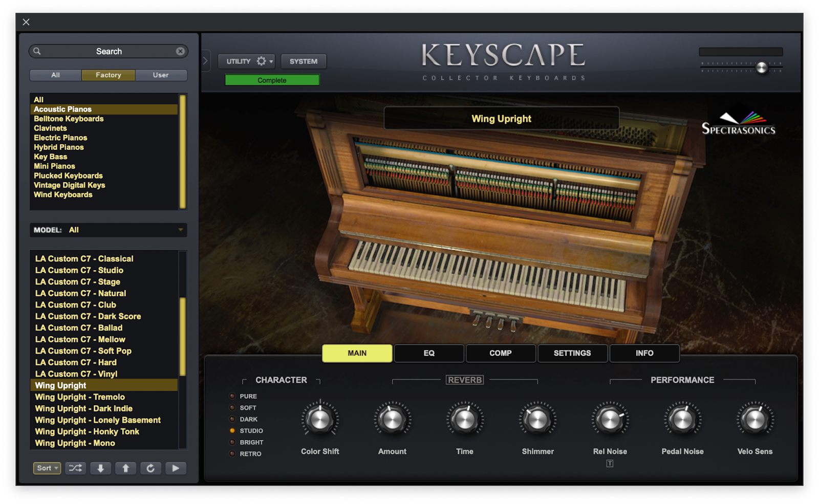The height and width of the screenshot is (504, 819).
Task: Select the BRIGHT character mode
Action: (246, 442)
